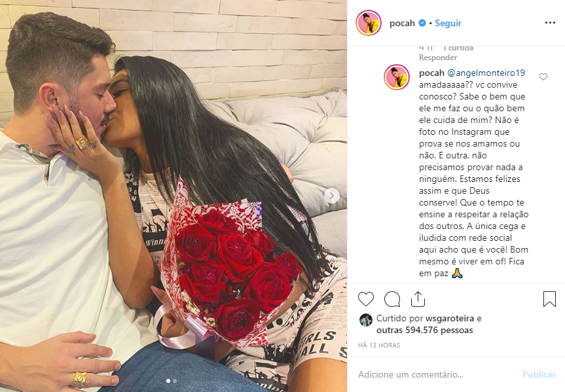Share the post with upload arrow icon

tap(418, 299)
